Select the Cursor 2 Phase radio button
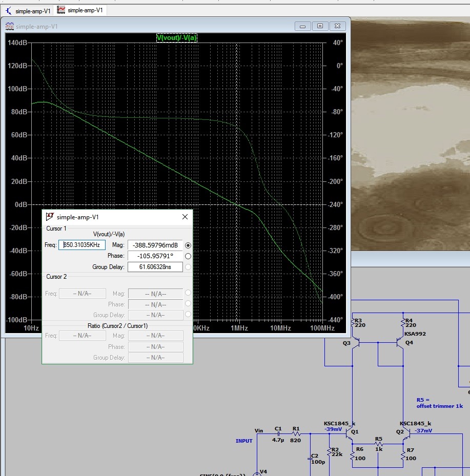Image resolution: width=470 pixels, height=476 pixels. point(188,303)
